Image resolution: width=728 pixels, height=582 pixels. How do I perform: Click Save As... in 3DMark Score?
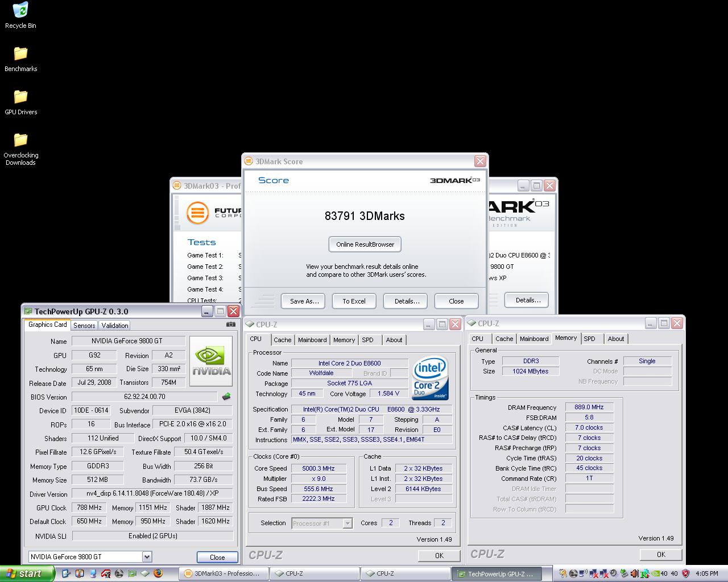[304, 301]
